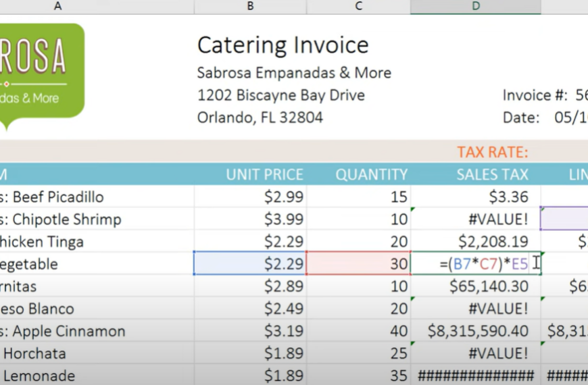Select column D header

476,6
